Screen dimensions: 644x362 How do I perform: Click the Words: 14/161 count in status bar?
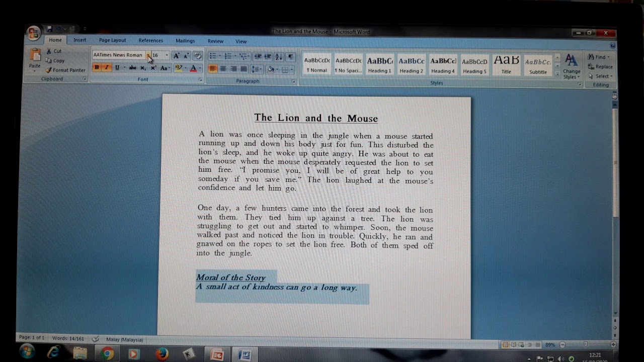pyautogui.click(x=68, y=338)
